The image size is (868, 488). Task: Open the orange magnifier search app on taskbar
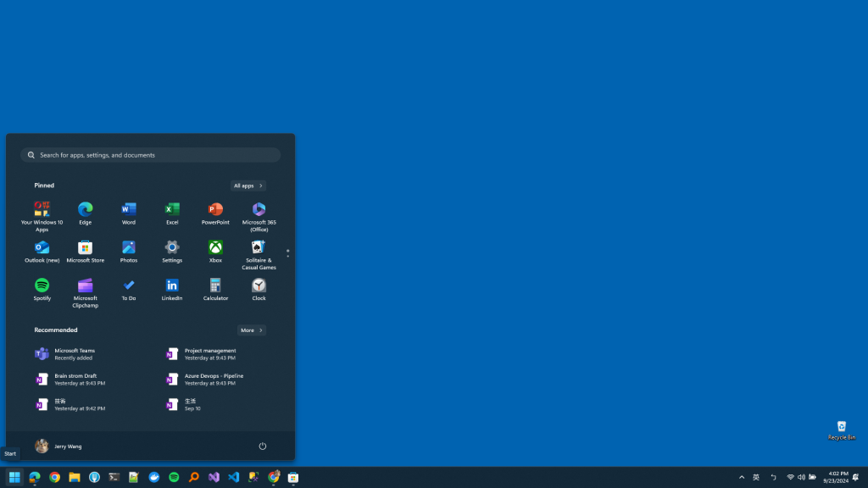pyautogui.click(x=194, y=477)
